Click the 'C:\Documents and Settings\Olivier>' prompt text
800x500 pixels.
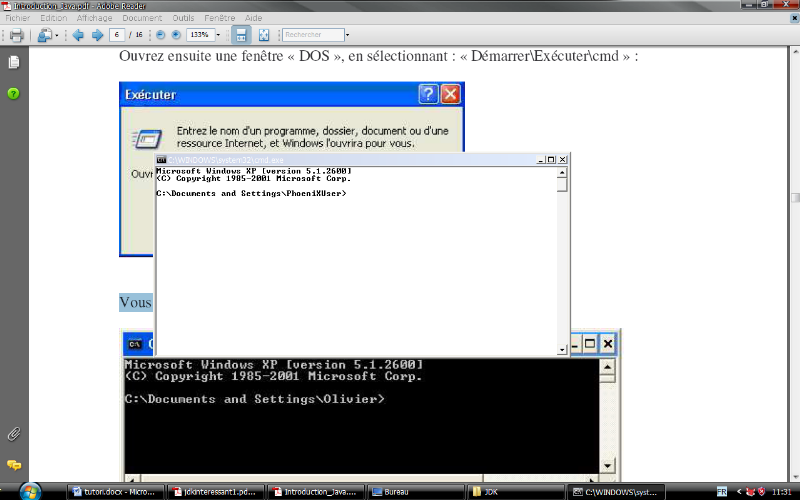click(x=255, y=399)
